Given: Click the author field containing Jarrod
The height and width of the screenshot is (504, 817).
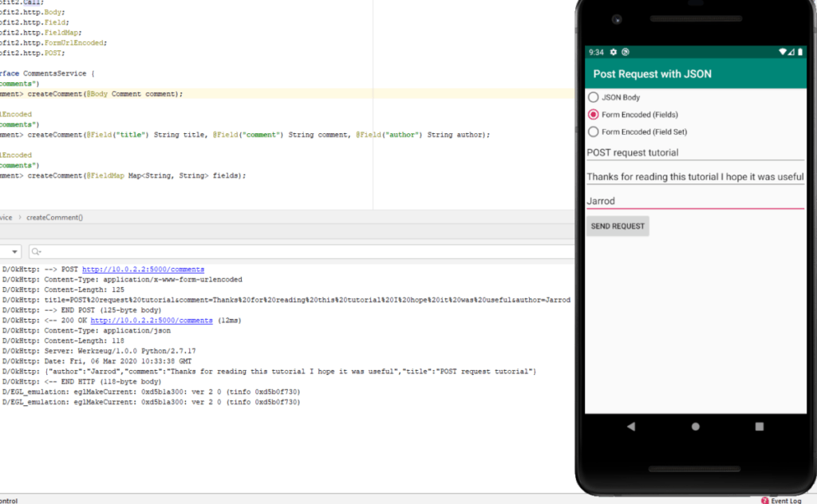Looking at the screenshot, I should click(x=695, y=201).
